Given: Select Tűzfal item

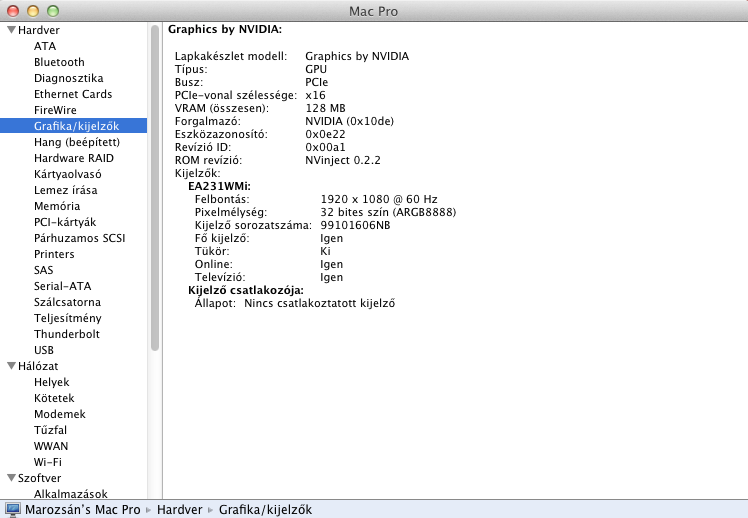Looking at the screenshot, I should pos(51,430).
